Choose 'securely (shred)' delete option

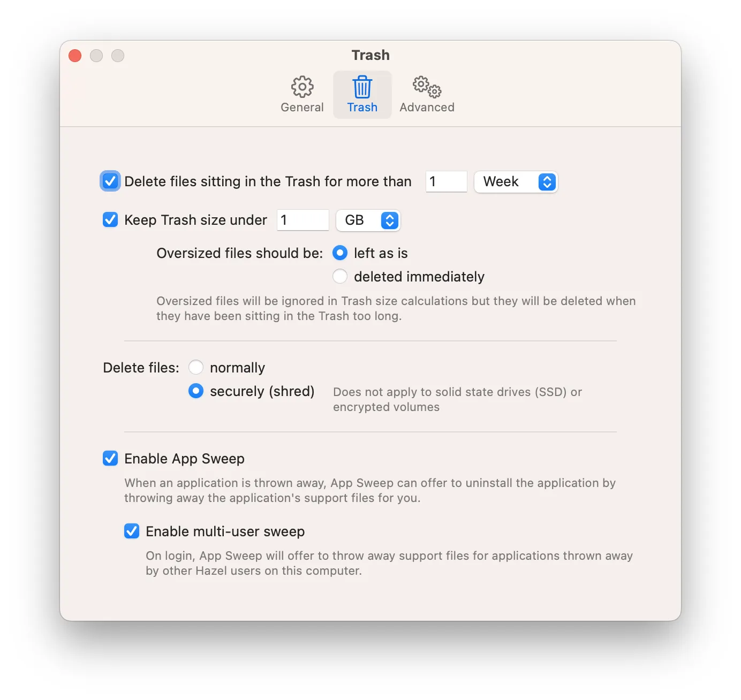click(x=196, y=391)
